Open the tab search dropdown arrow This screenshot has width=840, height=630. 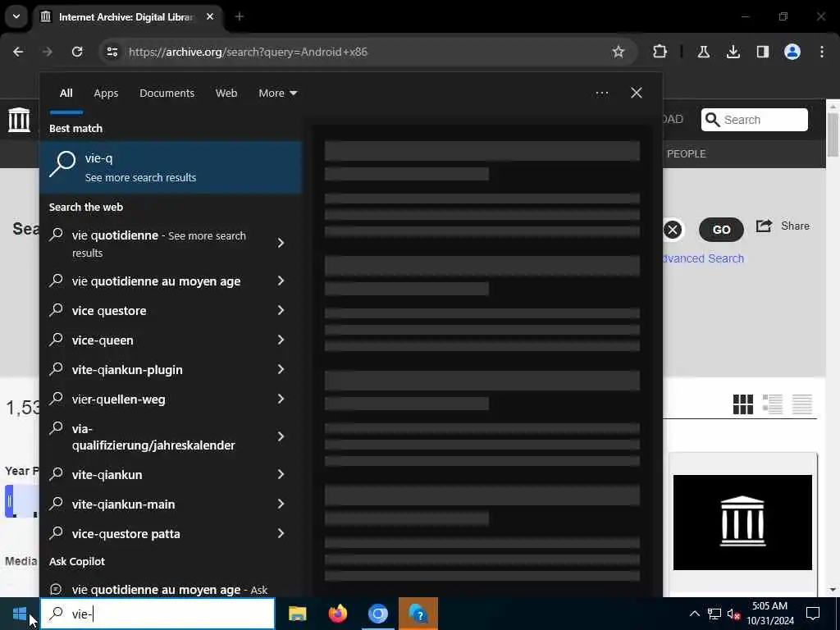[16, 16]
